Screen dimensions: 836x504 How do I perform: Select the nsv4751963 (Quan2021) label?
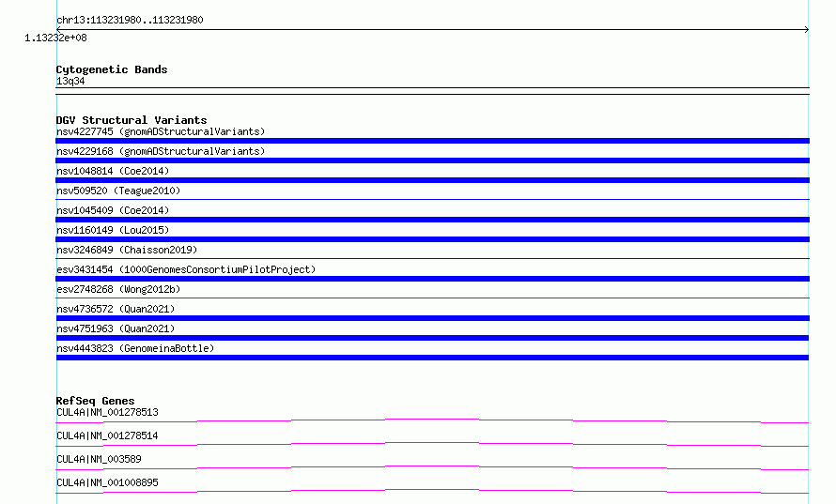(x=116, y=328)
